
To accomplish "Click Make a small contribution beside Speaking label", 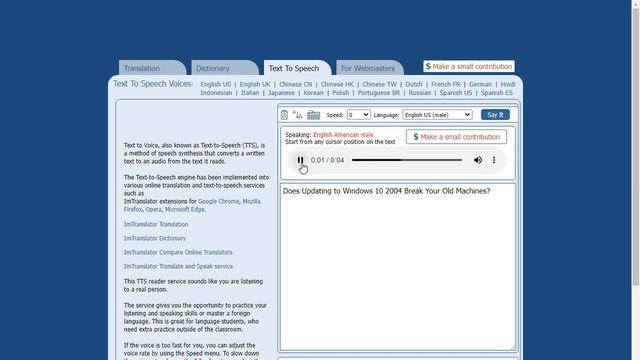I will tap(456, 137).
